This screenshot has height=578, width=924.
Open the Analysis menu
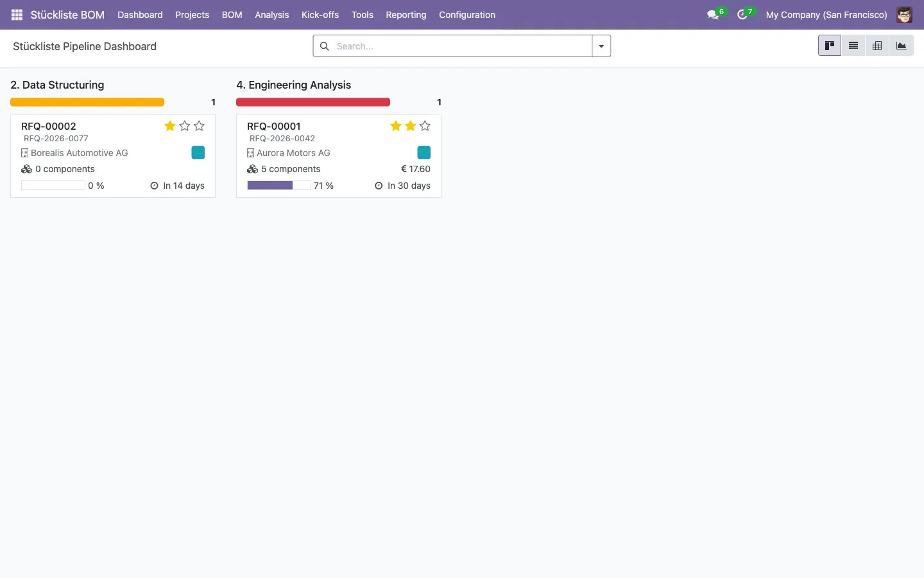click(271, 15)
